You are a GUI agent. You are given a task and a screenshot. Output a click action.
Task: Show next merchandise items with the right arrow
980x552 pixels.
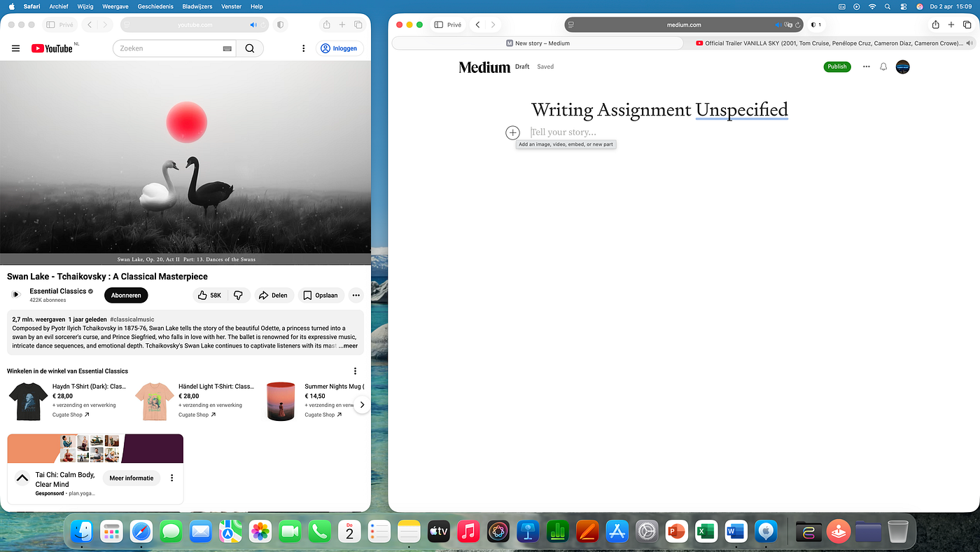click(362, 404)
